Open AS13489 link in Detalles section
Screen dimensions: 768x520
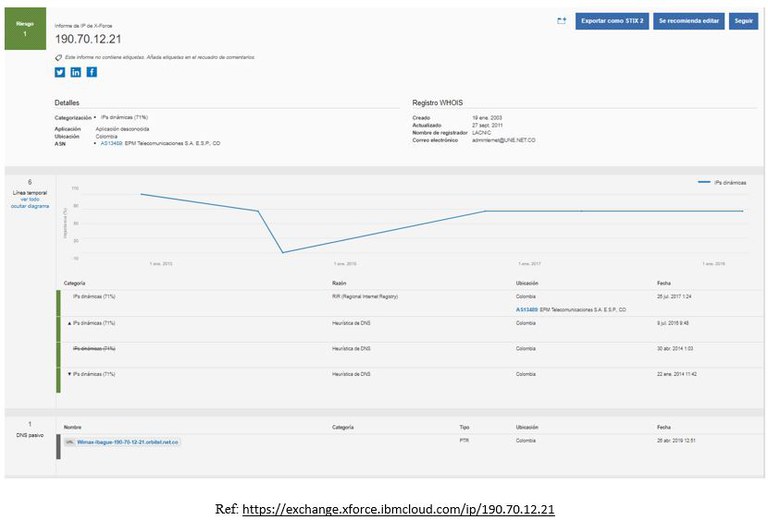pos(109,143)
